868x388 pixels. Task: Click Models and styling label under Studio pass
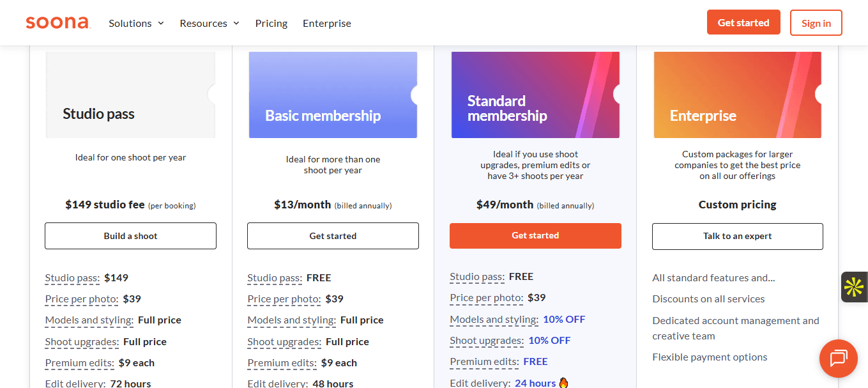(x=89, y=320)
